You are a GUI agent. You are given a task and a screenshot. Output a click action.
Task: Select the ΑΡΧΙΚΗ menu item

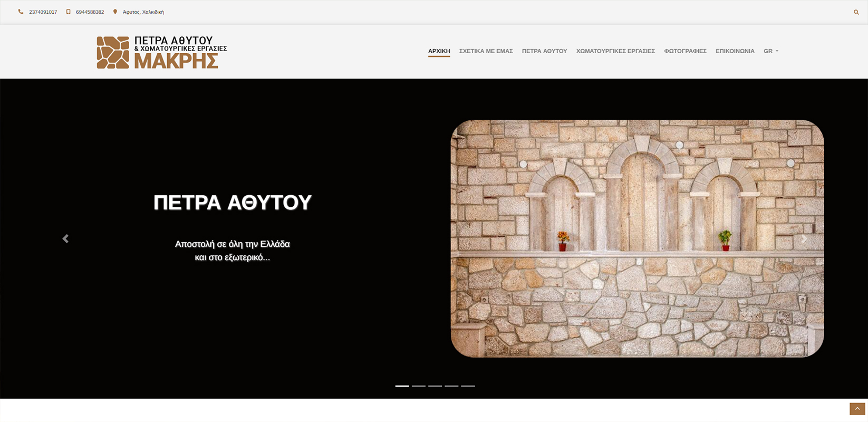click(439, 51)
